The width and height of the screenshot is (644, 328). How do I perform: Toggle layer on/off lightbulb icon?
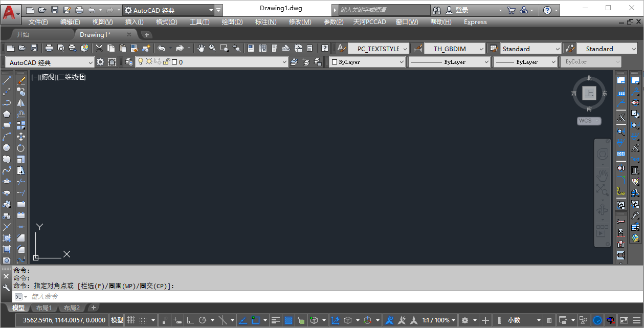pyautogui.click(x=141, y=62)
